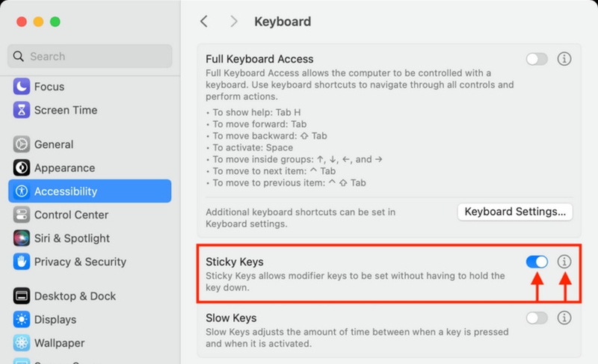
Task: Go back using the left chevron
Action: click(204, 22)
